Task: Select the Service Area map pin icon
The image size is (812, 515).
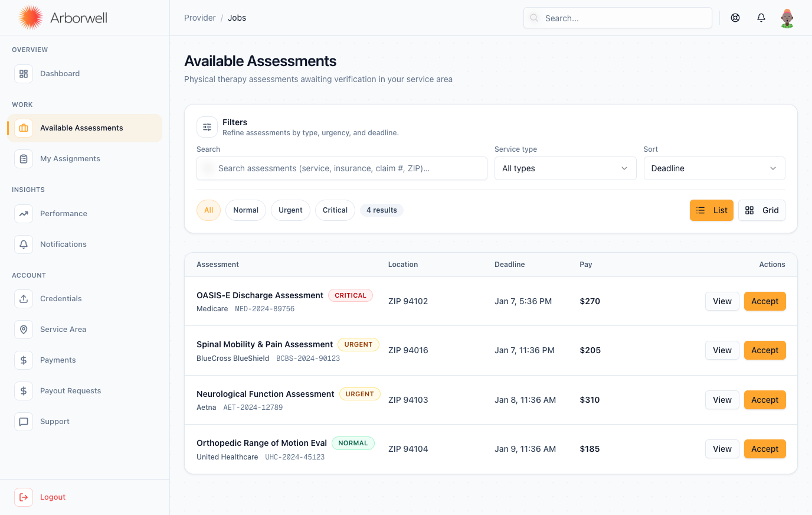Action: (24, 330)
